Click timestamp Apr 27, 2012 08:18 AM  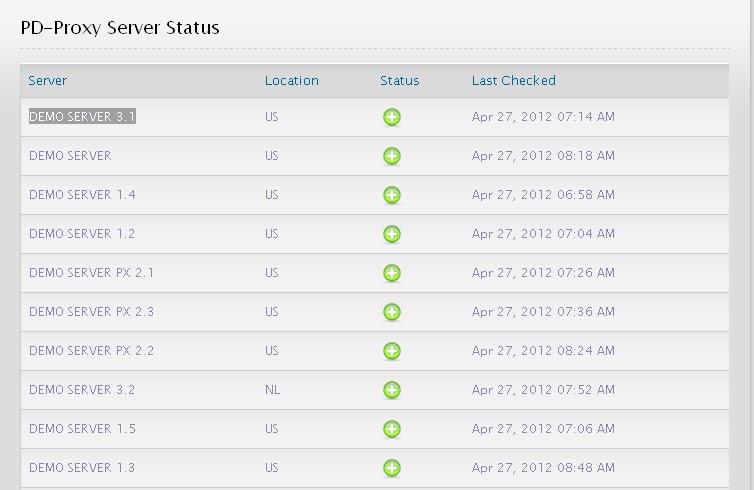tap(543, 156)
